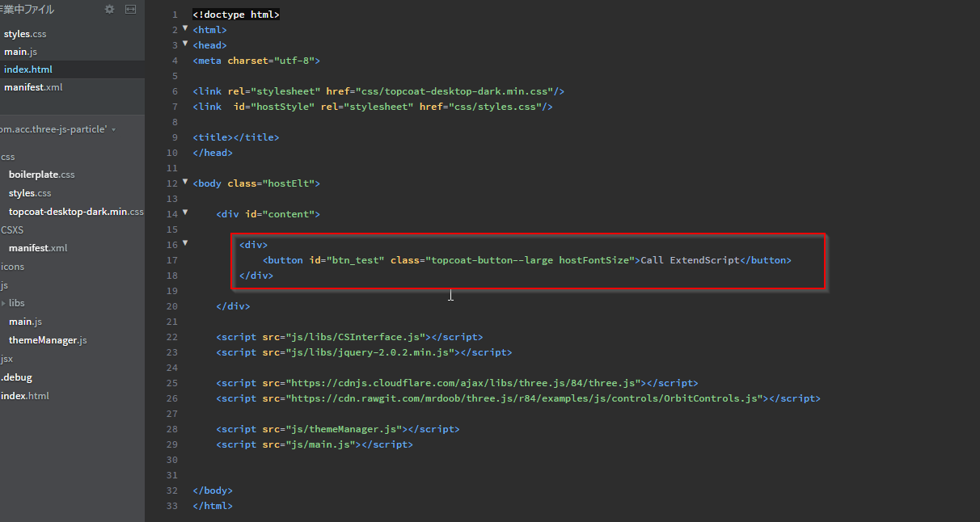Open manifest.xml under the CSXS folder

pos(38,248)
